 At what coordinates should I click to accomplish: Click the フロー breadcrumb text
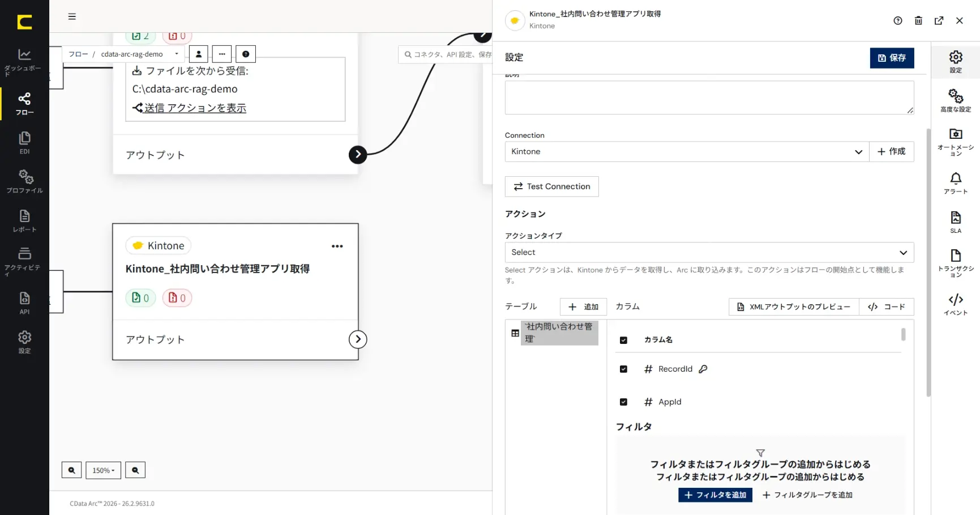pos(78,54)
